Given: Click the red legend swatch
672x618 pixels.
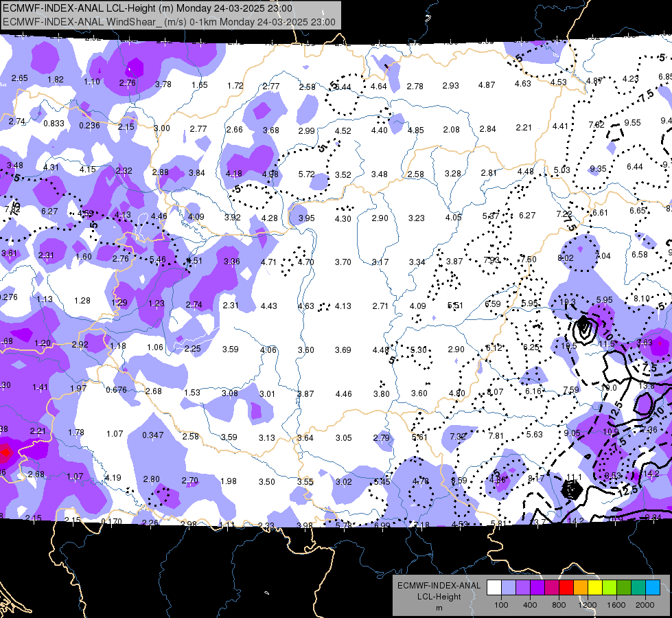Looking at the screenshot, I should (566, 588).
